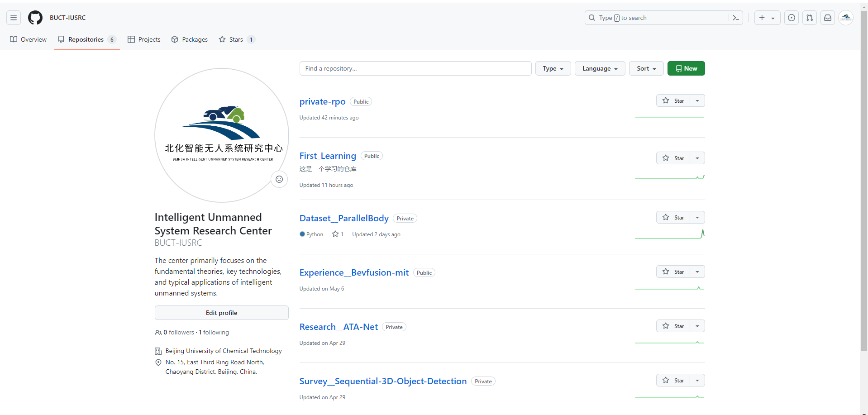View the 1 following link

214,332
